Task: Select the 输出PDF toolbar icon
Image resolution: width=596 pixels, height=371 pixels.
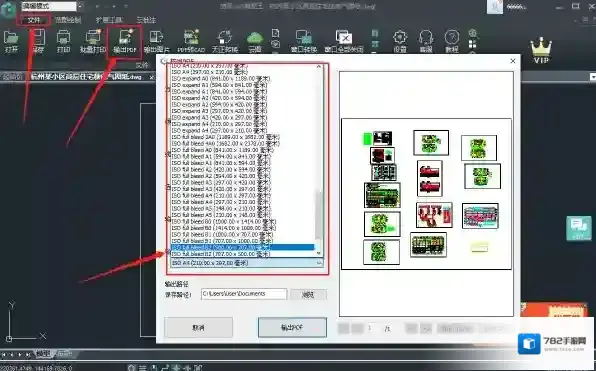Action: [125, 41]
